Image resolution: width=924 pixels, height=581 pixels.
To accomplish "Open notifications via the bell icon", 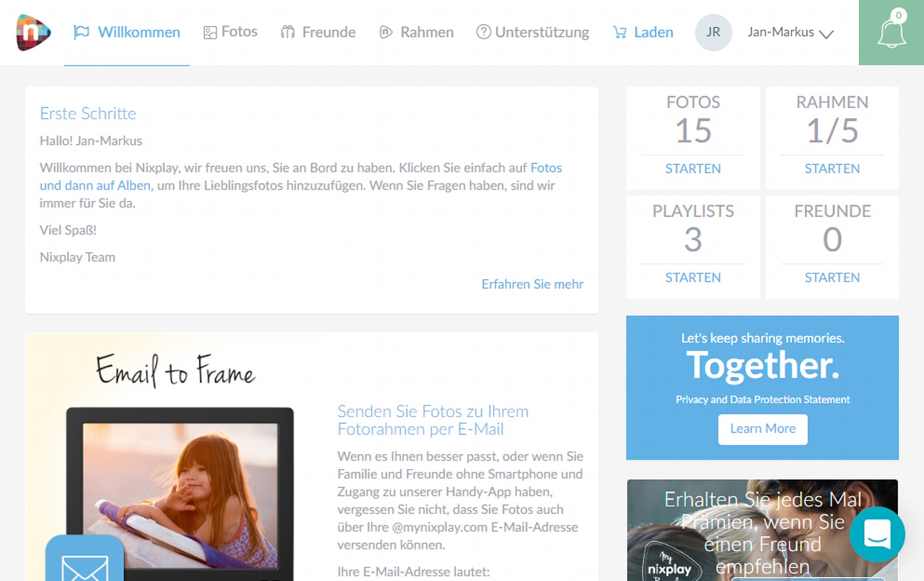I will 891,33.
